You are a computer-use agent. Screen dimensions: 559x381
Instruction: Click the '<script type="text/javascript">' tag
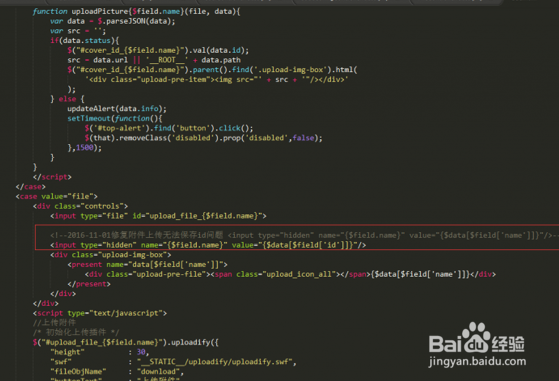tap(100, 313)
